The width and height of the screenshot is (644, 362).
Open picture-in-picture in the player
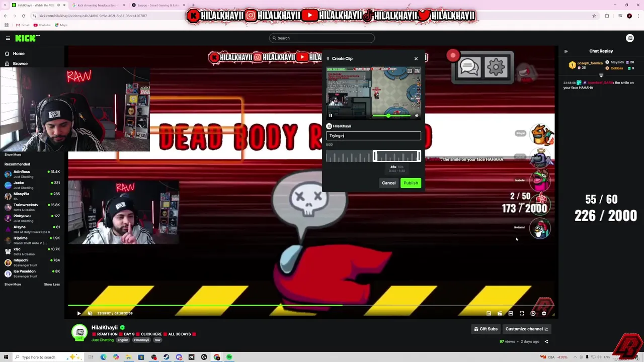[x=489, y=313]
